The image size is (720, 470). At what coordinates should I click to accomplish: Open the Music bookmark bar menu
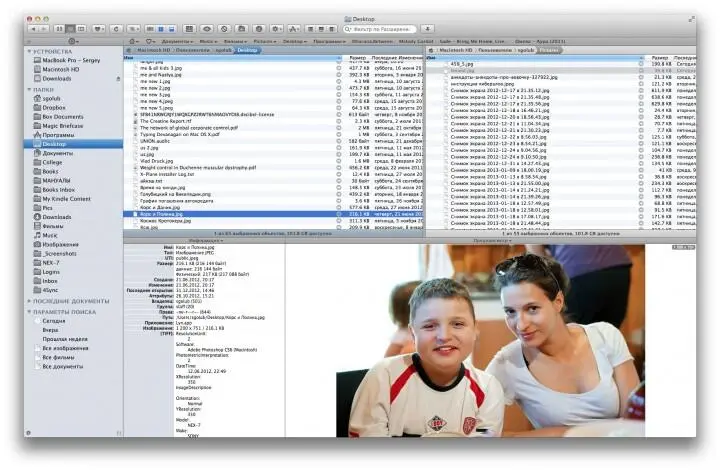(x=208, y=41)
